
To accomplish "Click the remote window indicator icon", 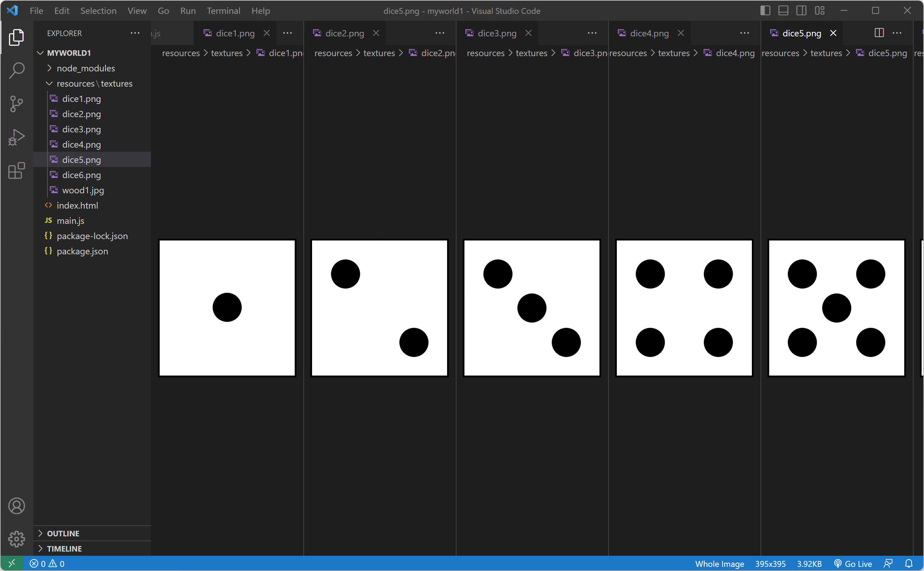I will (x=12, y=563).
